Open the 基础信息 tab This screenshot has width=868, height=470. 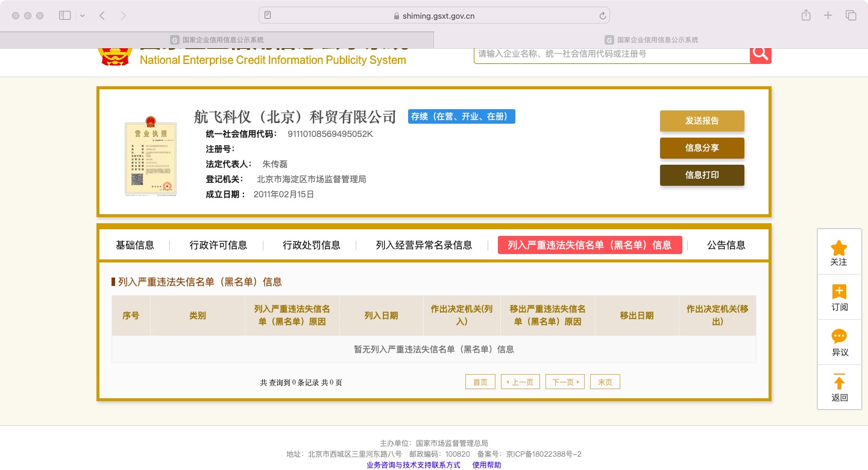135,245
